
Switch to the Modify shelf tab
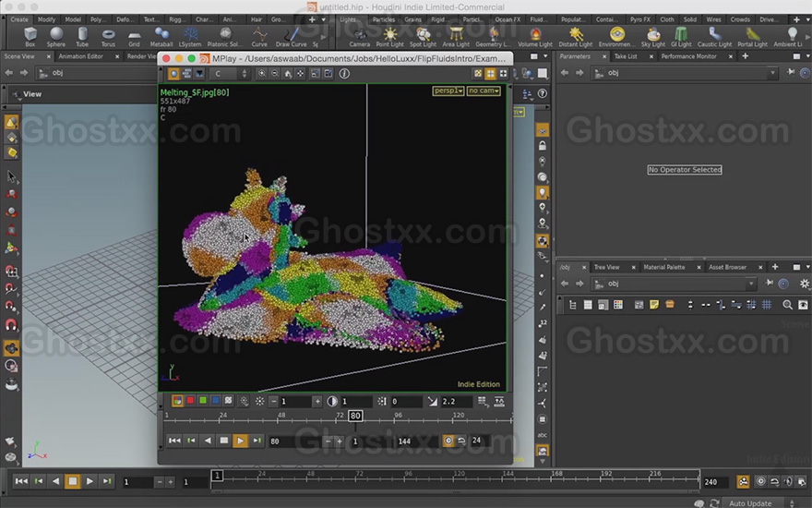[46, 19]
